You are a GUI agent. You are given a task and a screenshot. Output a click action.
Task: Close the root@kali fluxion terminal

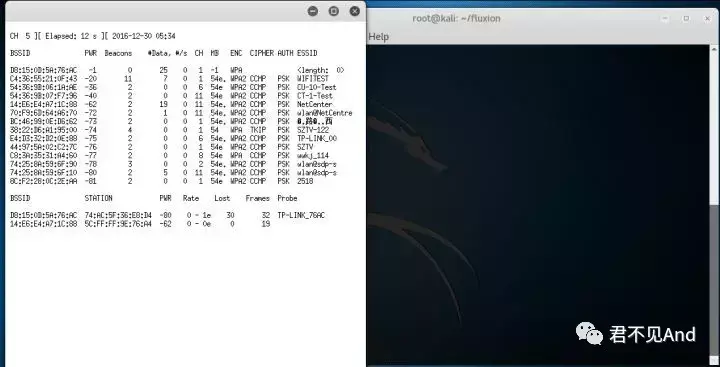[707, 18]
